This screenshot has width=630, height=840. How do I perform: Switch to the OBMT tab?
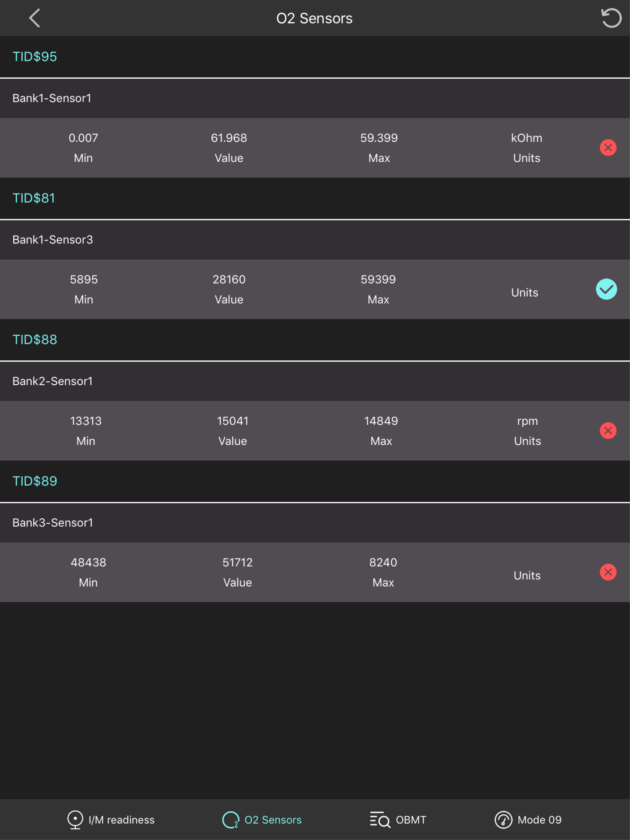click(x=397, y=819)
